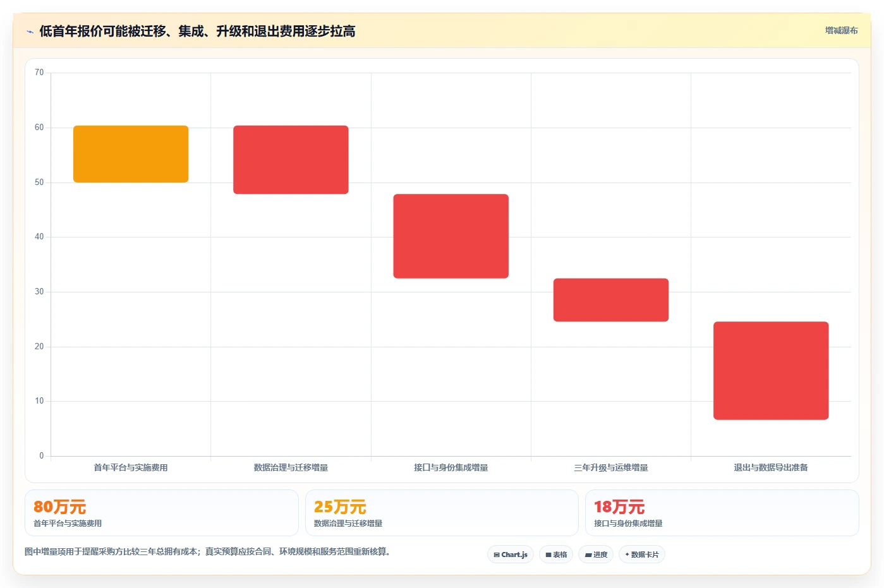884x588 pixels.
Task: Click y-axis value 40
Action: pos(39,237)
